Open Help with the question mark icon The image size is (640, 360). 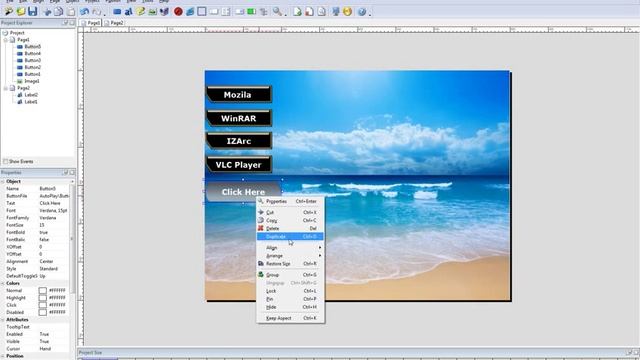(362, 12)
